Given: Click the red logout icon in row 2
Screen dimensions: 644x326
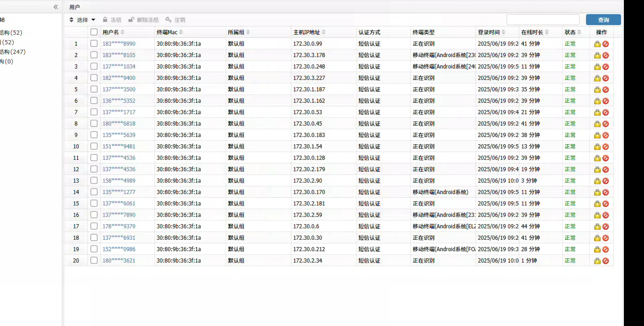Looking at the screenshot, I should point(606,56).
